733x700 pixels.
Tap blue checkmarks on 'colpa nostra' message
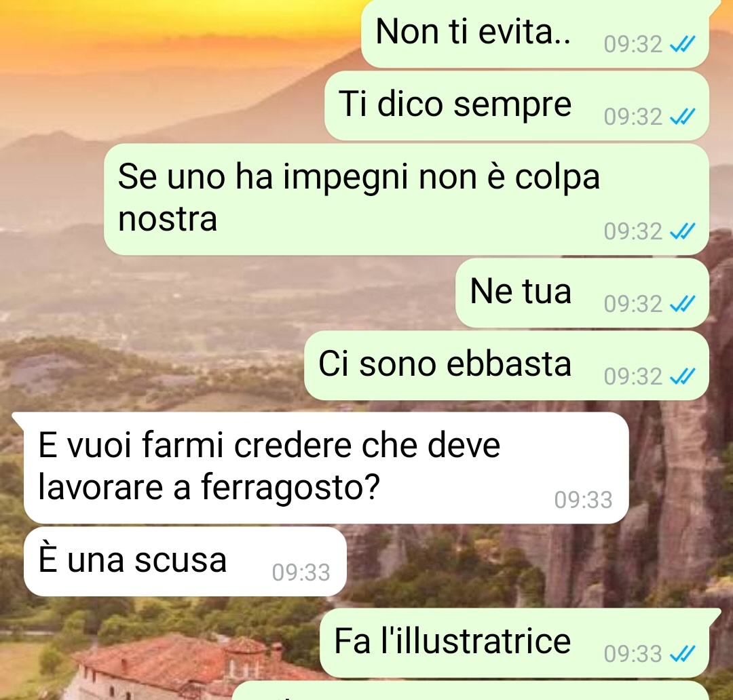click(683, 231)
